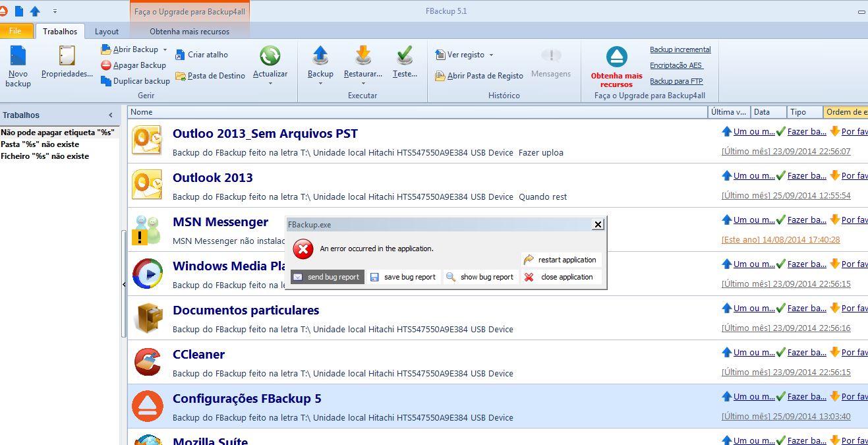Open the quick access toolbar customize dropdown

pos(55,11)
